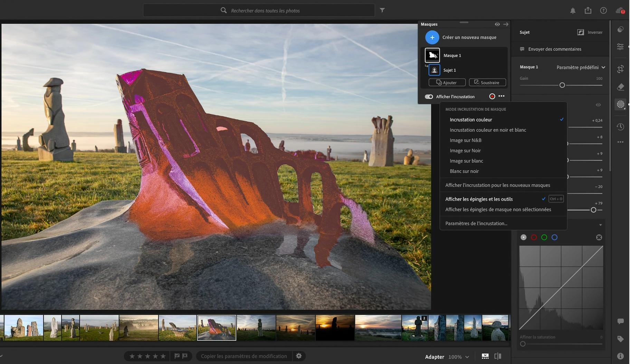The width and height of the screenshot is (630, 364).
Task: Click the share and export icon
Action: [588, 10]
